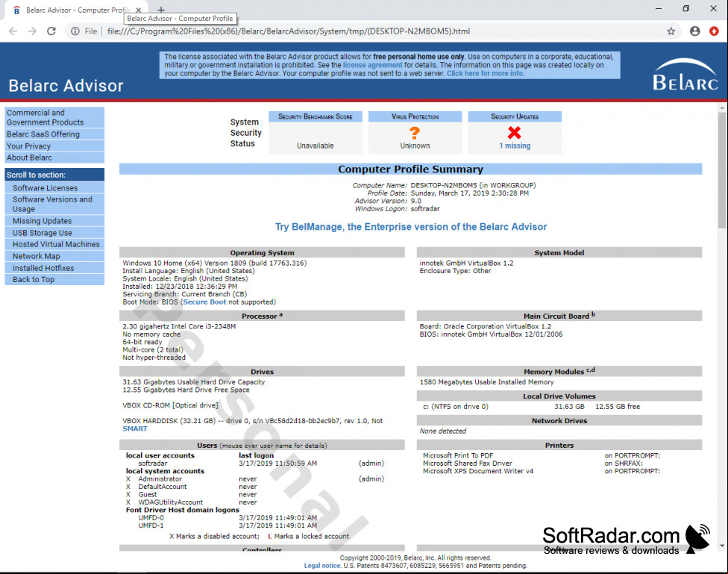The height and width of the screenshot is (574, 728).
Task: Click 'innotek GmbH VirtualBox 1.2' system model
Action: click(x=466, y=263)
